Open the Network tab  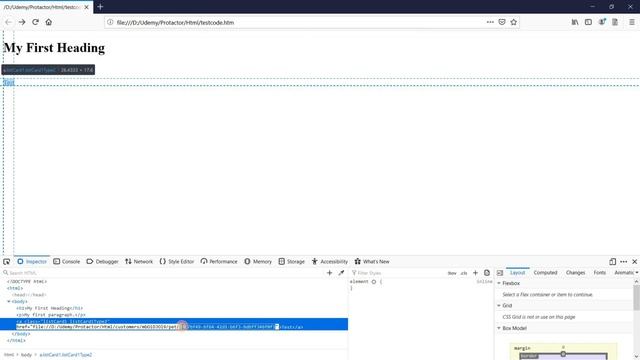(x=139, y=262)
